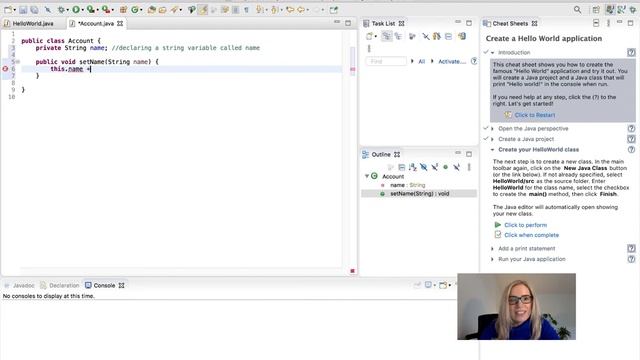This screenshot has height=360, width=640.
Task: Click the Run External Tools icon
Action: (x=106, y=9)
